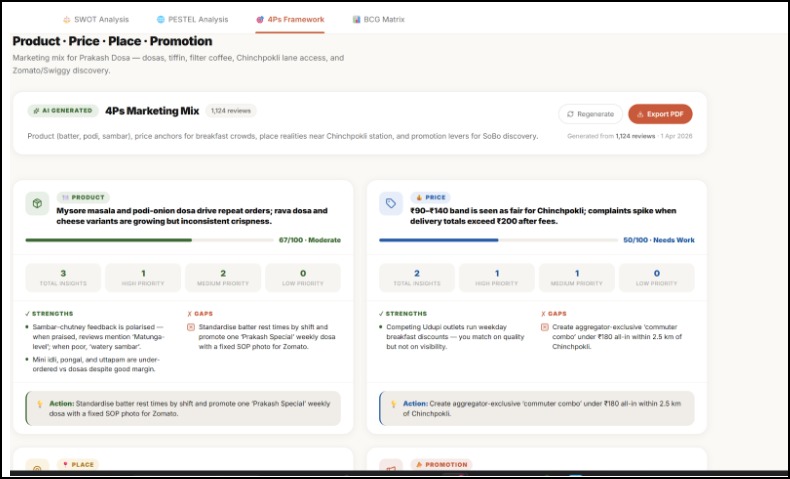
Task: Click Product card's High Priority tile
Action: pos(143,278)
